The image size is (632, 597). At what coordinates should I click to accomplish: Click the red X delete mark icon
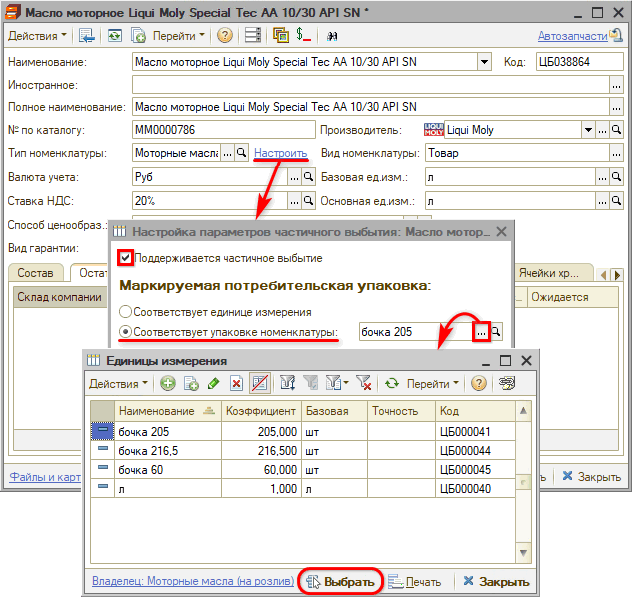(236, 383)
